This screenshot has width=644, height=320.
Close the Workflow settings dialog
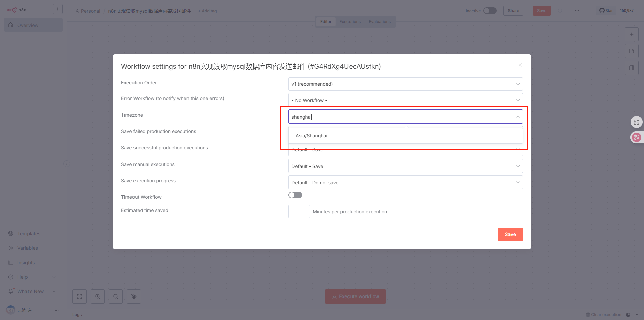pos(520,65)
